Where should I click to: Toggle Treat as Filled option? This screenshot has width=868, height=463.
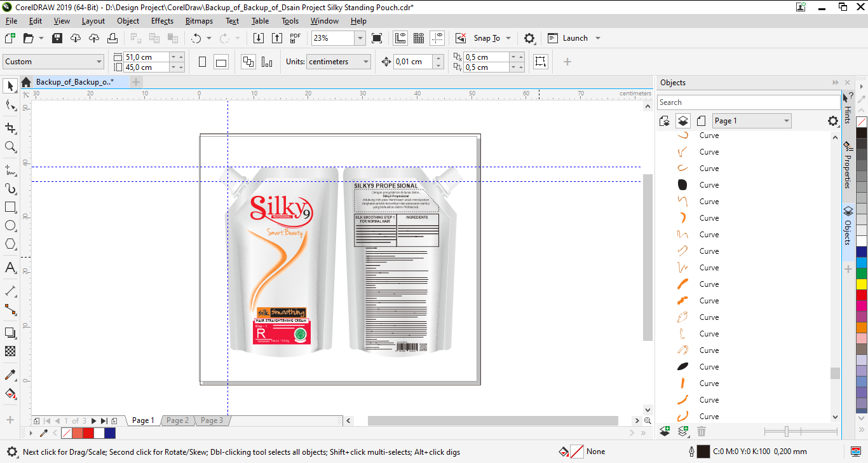pyautogui.click(x=541, y=62)
